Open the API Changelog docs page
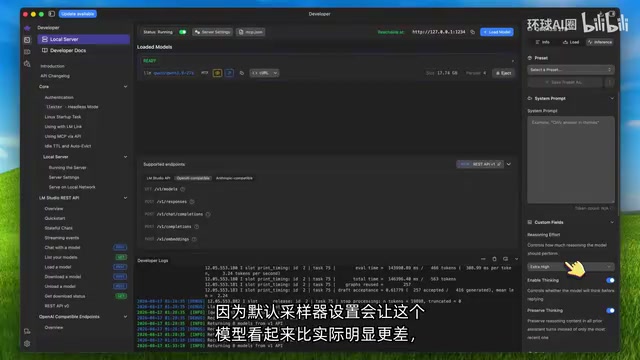 tap(55, 76)
